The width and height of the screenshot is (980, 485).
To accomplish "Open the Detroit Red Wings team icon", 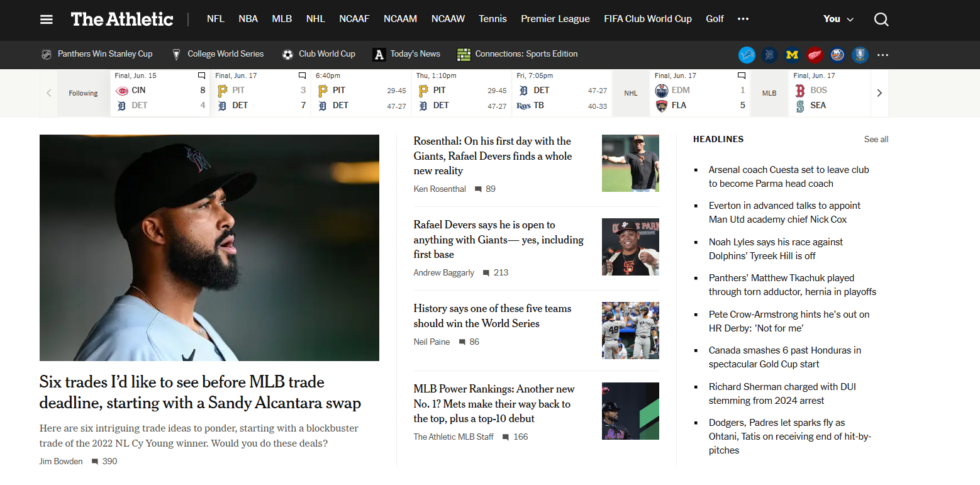I will click(815, 55).
